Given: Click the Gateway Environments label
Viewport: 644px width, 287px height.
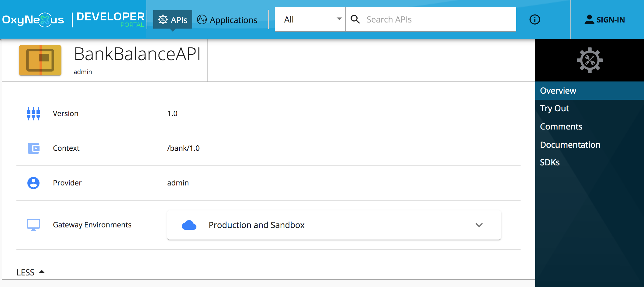Looking at the screenshot, I should 92,225.
